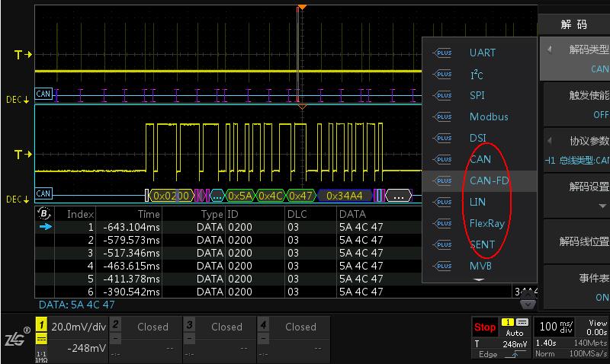
Task: Click the 100 ms/div timebase setting
Action: point(552,327)
